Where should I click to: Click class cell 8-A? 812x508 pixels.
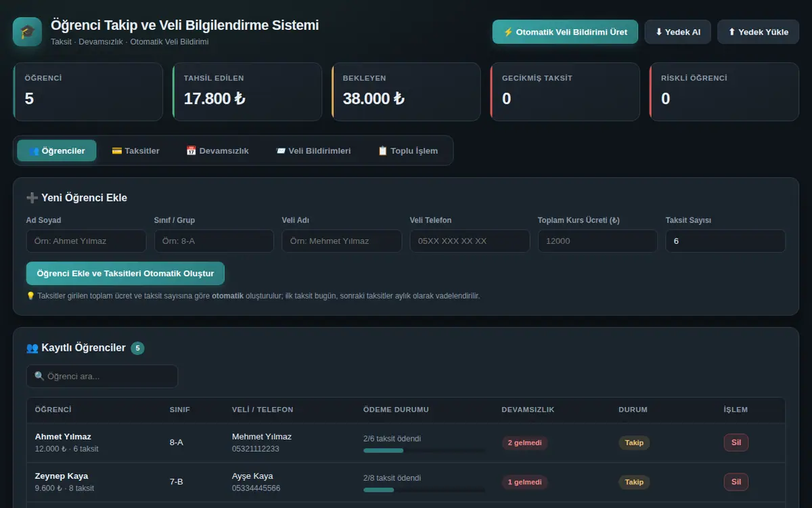tap(177, 443)
